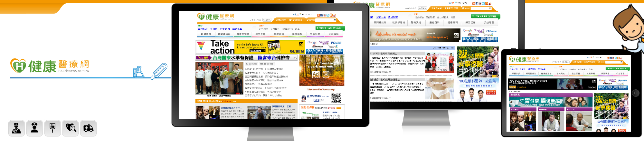
Task: Open the Find a forest ad banner
Action: pos(322,70)
